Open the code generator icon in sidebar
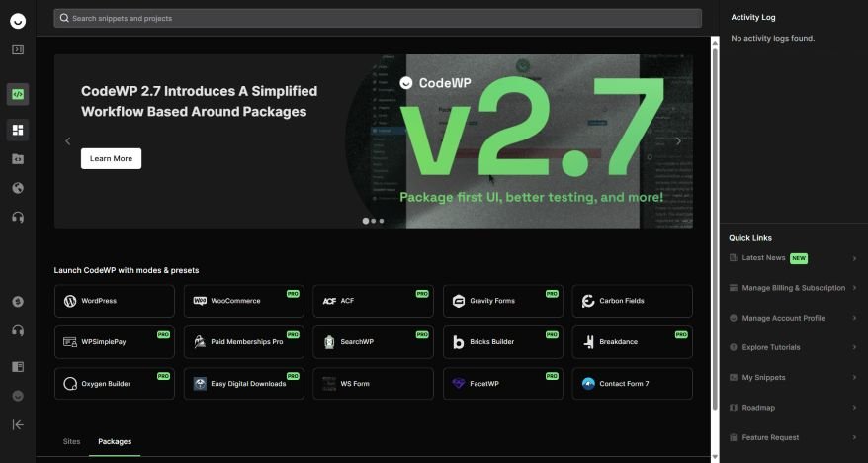868x463 pixels. pyautogui.click(x=18, y=94)
